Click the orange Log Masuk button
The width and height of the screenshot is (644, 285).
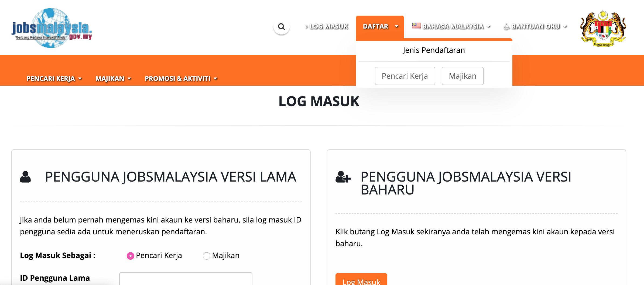pos(361,279)
